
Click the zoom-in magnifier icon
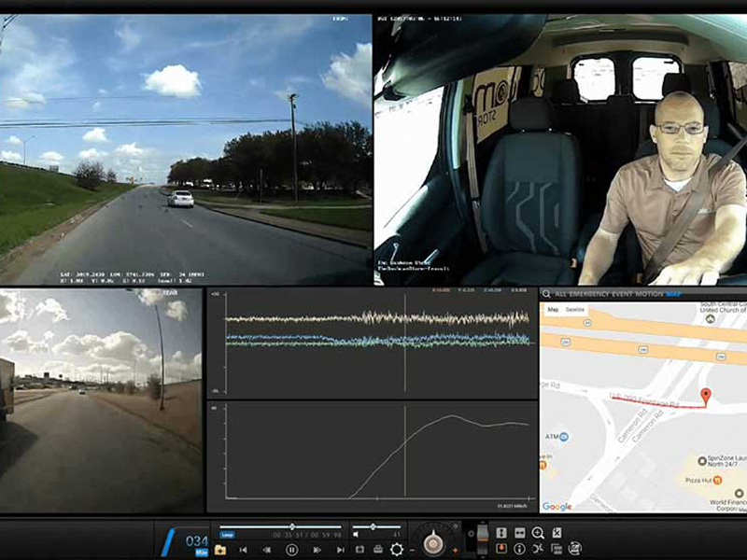538,533
